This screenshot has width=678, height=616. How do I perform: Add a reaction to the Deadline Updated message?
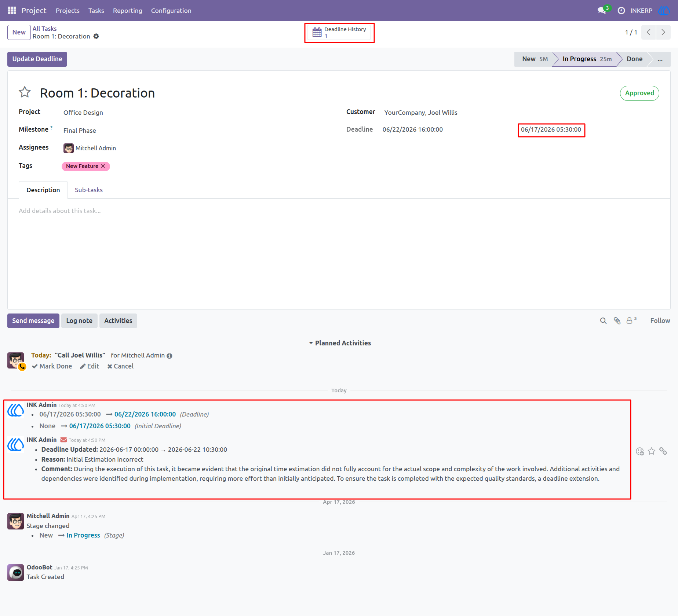(640, 451)
